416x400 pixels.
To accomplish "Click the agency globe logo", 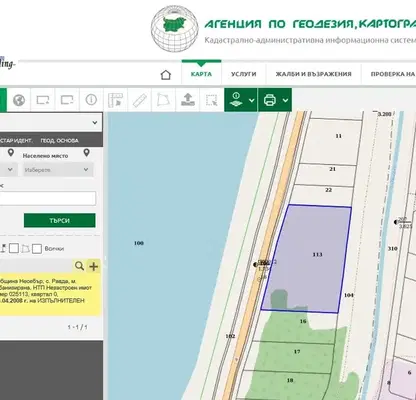I will 175,28.
